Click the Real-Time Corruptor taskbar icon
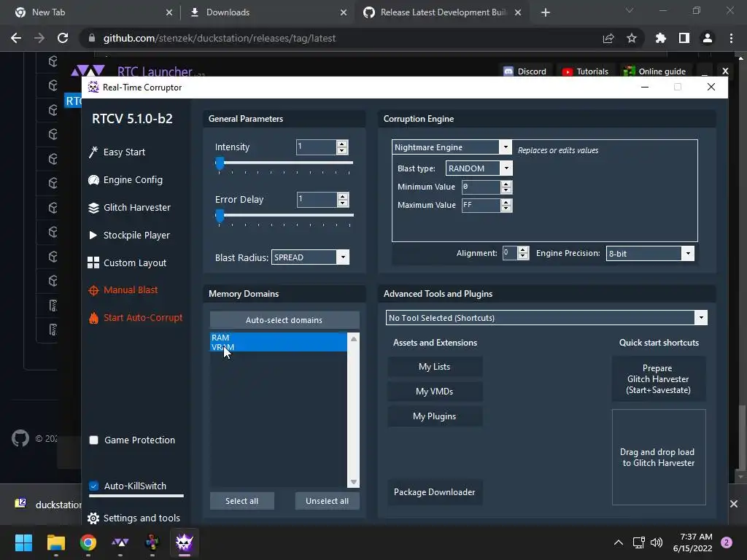This screenshot has height=560, width=747. click(185, 542)
